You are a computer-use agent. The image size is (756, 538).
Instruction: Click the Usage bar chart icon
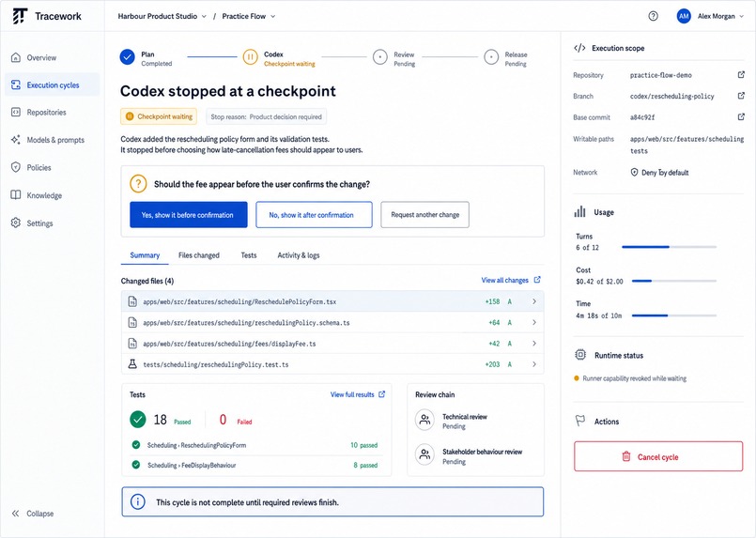[579, 211]
